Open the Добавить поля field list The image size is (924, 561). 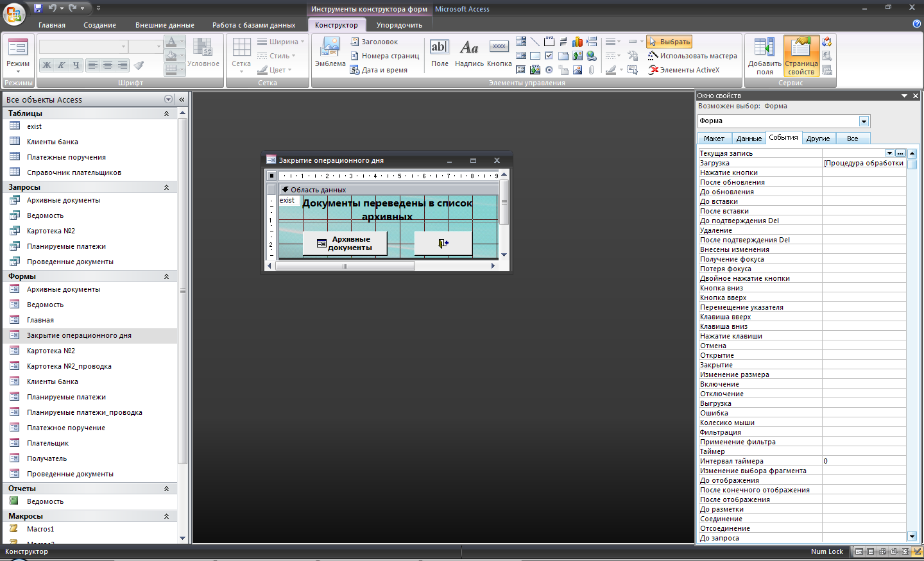coord(764,56)
